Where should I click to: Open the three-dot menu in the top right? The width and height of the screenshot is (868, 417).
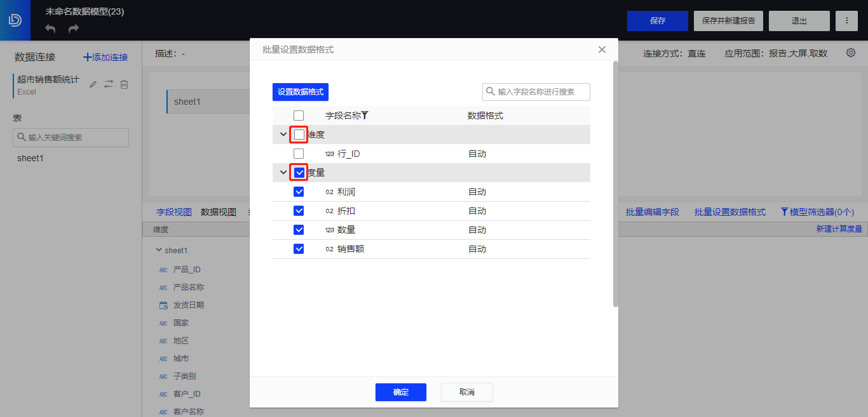(x=846, y=20)
